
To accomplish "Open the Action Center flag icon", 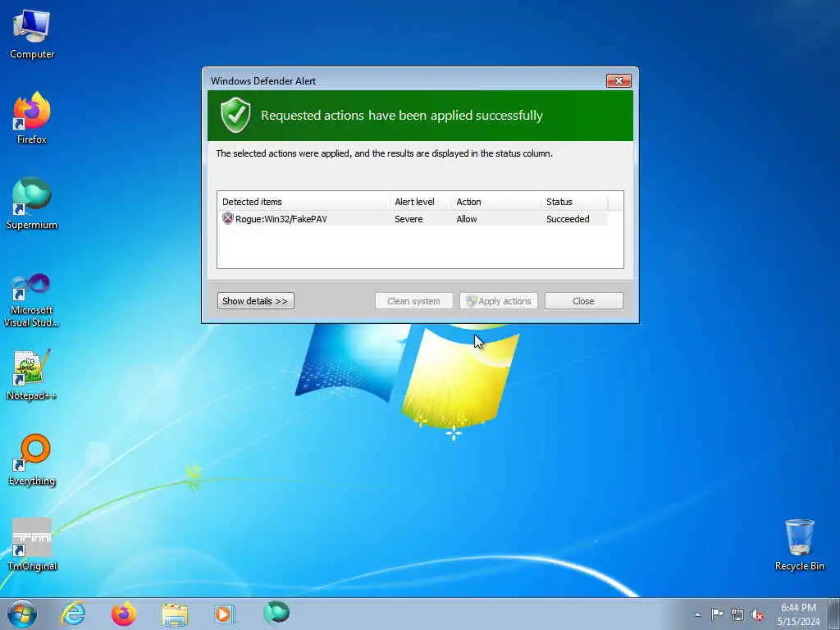I will point(717,614).
